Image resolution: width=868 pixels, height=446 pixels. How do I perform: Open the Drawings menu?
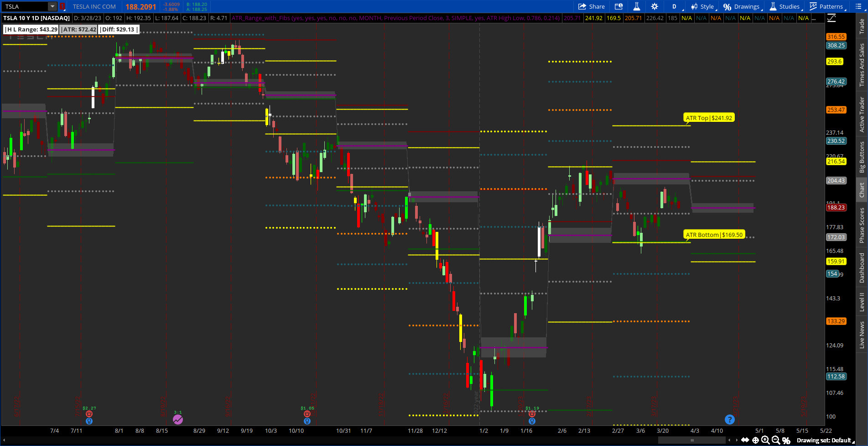[x=747, y=6]
